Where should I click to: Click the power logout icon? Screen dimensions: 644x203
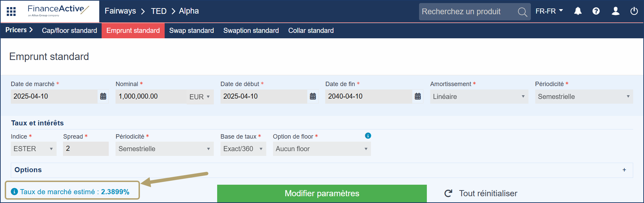coord(634,11)
